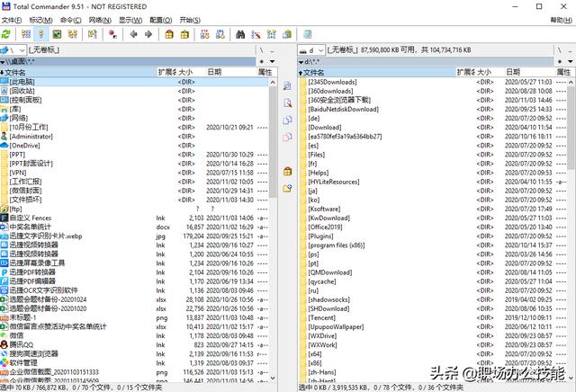The image size is (576, 392).
Task: Enable thumbnail view toolbar icon
Action: click(x=57, y=34)
